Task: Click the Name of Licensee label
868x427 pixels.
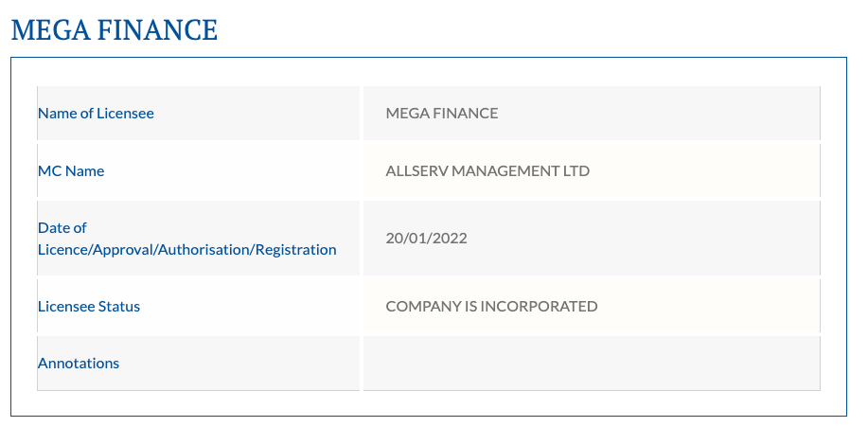Action: click(96, 113)
